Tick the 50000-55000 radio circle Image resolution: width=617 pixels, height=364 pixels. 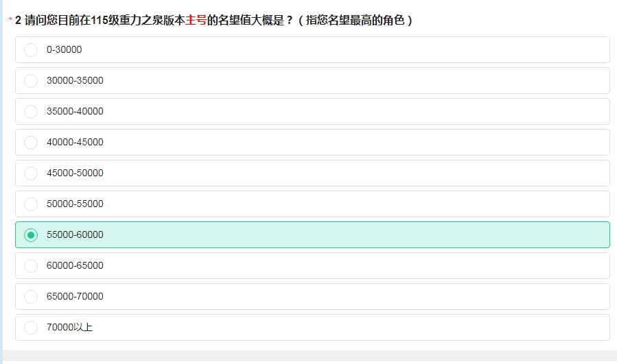31,204
